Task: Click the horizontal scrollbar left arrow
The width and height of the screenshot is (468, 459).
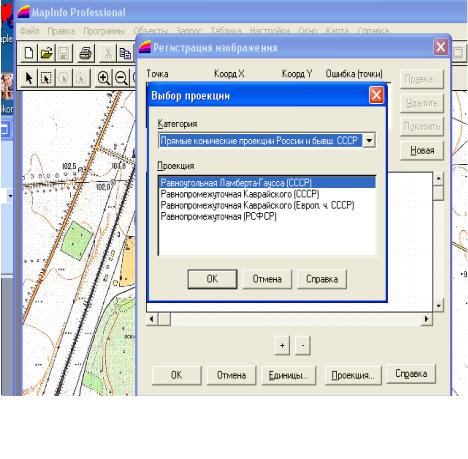Action: point(152,319)
